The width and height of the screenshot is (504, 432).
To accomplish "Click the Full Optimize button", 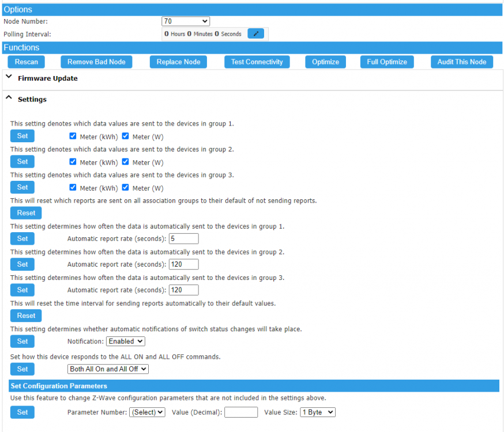I will click(x=386, y=62).
